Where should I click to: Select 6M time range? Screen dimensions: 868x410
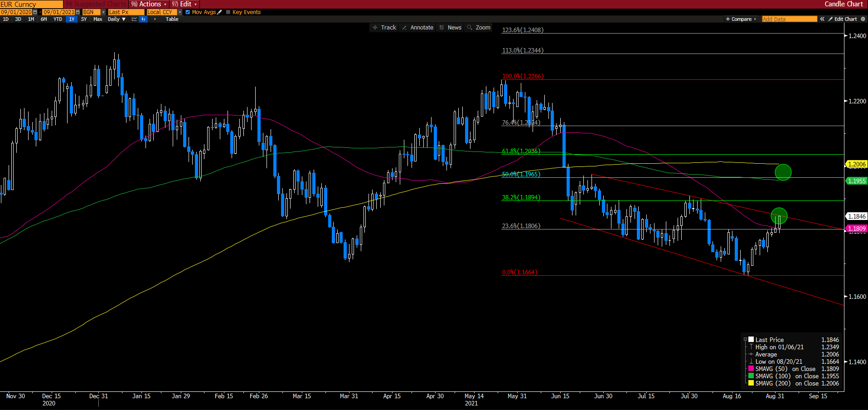[x=44, y=19]
